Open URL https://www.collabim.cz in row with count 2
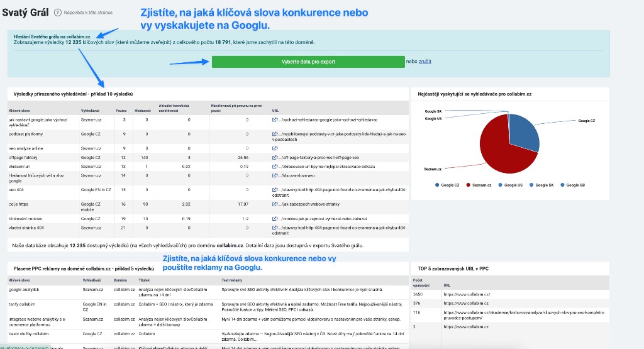Image resolution: width=644 pixels, height=349 pixels. coord(466,327)
